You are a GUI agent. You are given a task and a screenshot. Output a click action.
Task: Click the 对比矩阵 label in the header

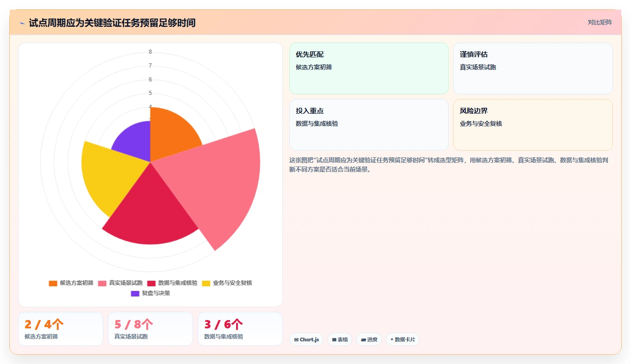point(600,23)
